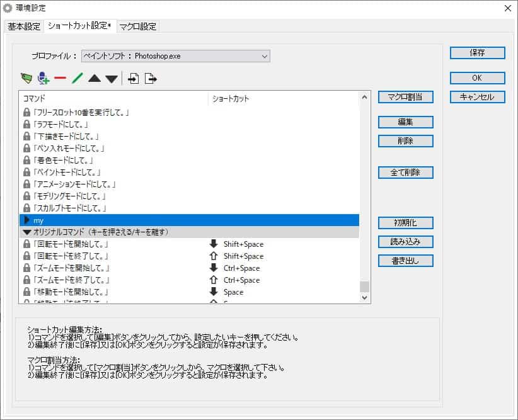The height and width of the screenshot is (420, 518).
Task: Click the Ctrl+Space shortcut for ズームモードを開始して
Action: click(x=241, y=268)
